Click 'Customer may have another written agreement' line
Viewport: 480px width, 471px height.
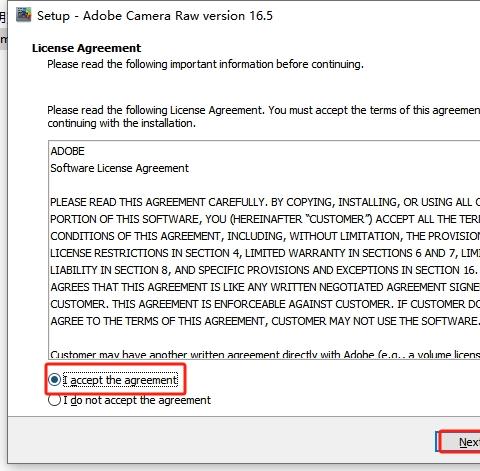click(265, 354)
